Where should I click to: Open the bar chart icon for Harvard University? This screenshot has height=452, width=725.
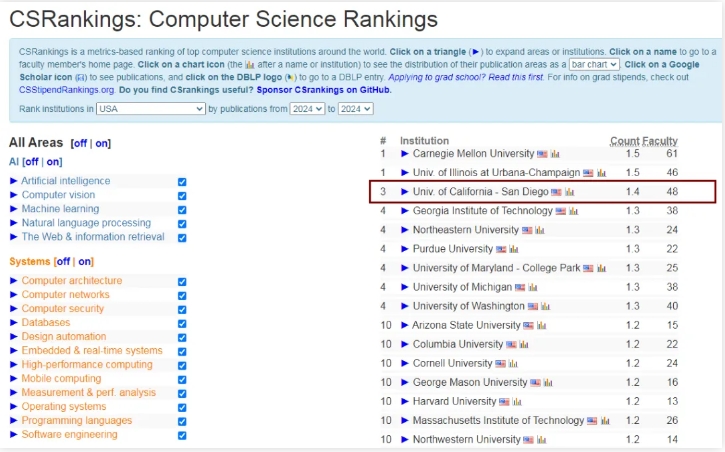[x=517, y=402]
